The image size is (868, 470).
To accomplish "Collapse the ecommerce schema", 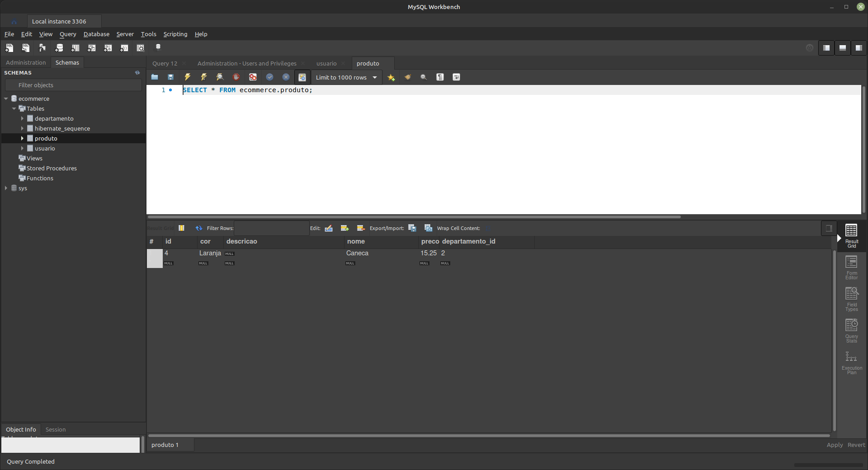I will [6, 98].
